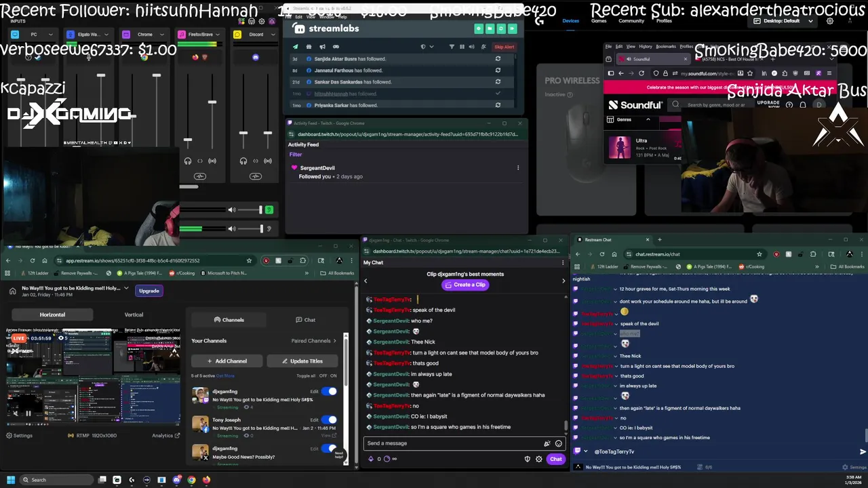This screenshot has height=488, width=868.
Task: Adjust the Firefox/Brave right volume fader
Action: pos(212,102)
